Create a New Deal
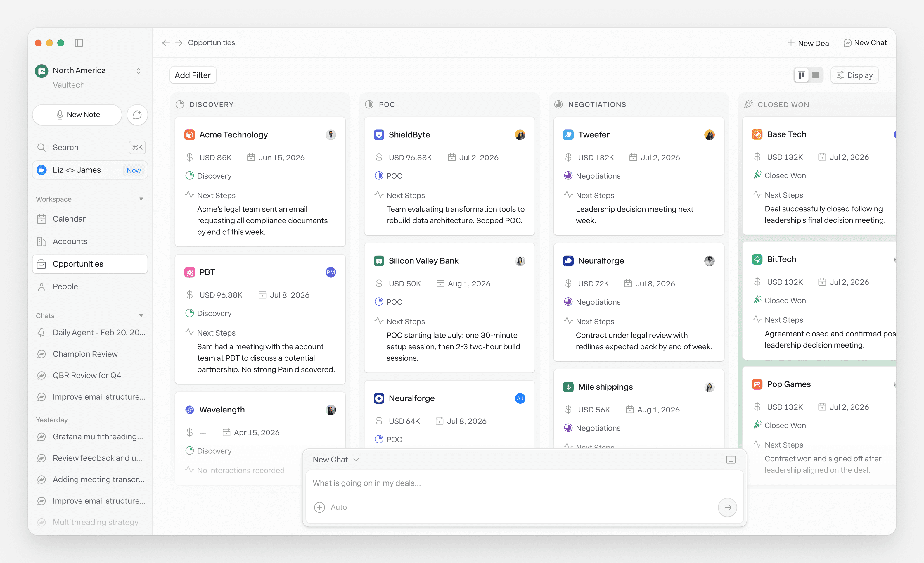The width and height of the screenshot is (924, 563). pyautogui.click(x=809, y=43)
